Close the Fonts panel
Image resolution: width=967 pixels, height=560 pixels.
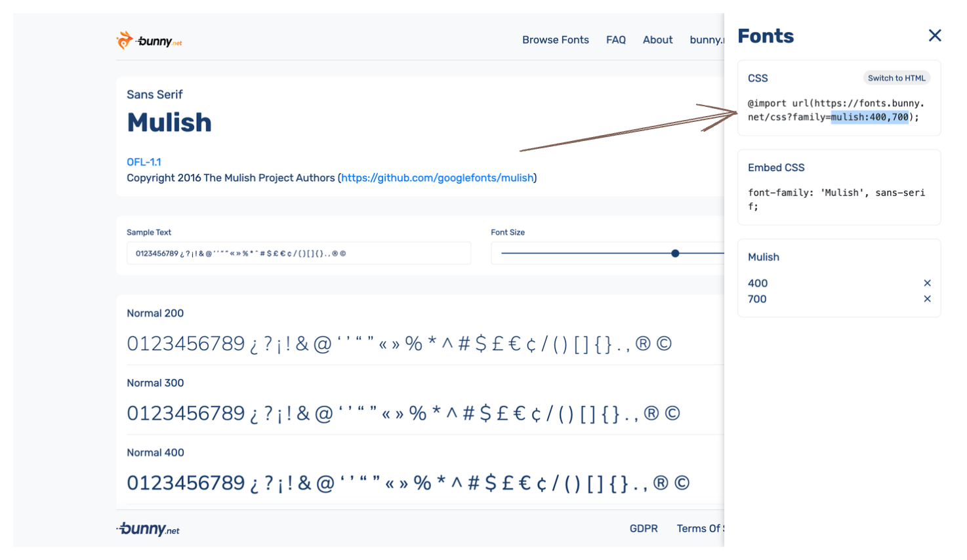click(934, 35)
